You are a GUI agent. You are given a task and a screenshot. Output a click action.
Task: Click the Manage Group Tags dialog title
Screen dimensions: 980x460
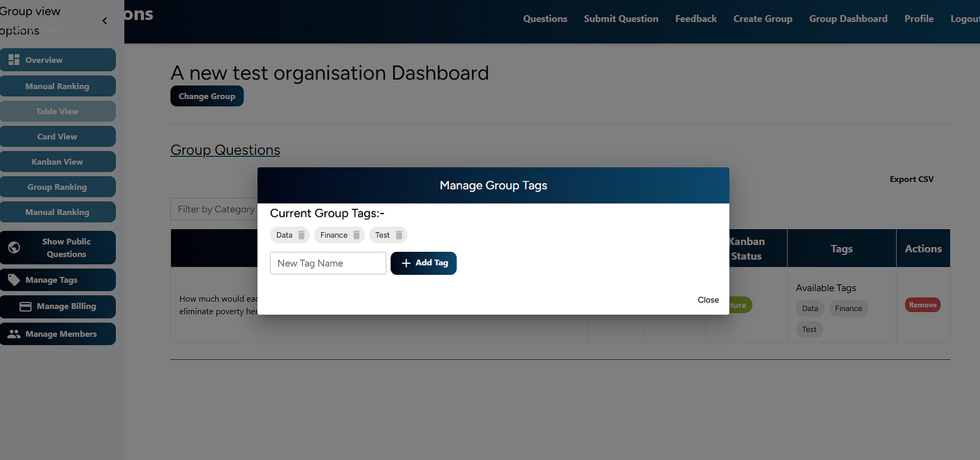pyautogui.click(x=493, y=185)
